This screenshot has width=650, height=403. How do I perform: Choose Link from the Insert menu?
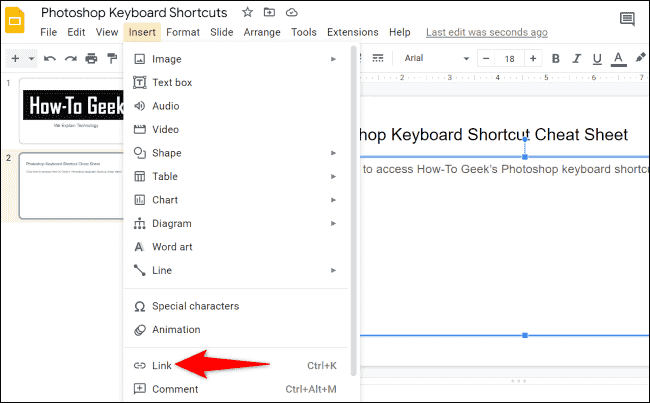coord(162,365)
